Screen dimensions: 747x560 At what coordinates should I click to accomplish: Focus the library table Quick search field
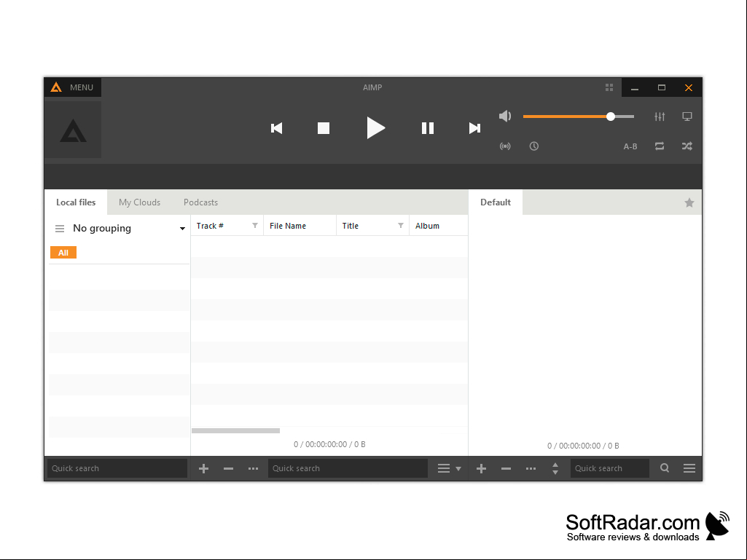348,468
